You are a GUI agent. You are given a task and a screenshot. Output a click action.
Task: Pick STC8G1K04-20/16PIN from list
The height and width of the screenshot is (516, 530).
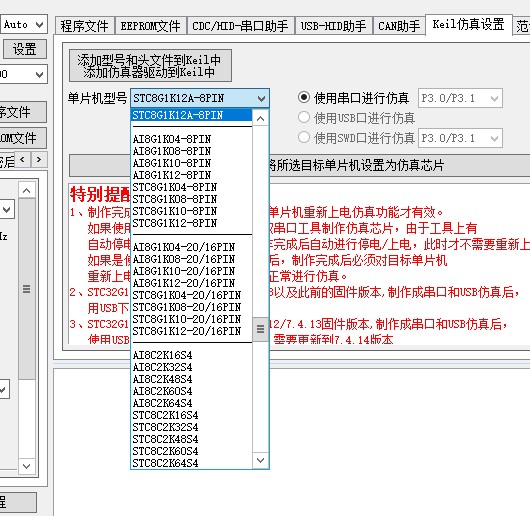point(191,295)
